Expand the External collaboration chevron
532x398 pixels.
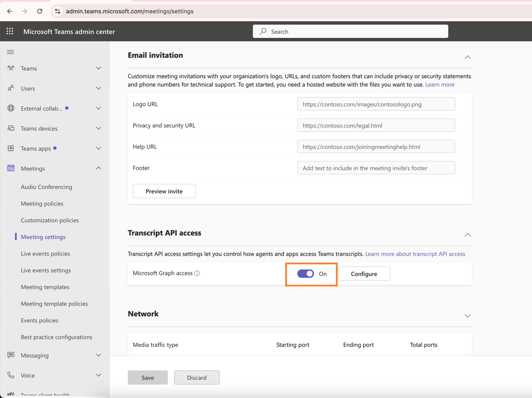point(98,108)
